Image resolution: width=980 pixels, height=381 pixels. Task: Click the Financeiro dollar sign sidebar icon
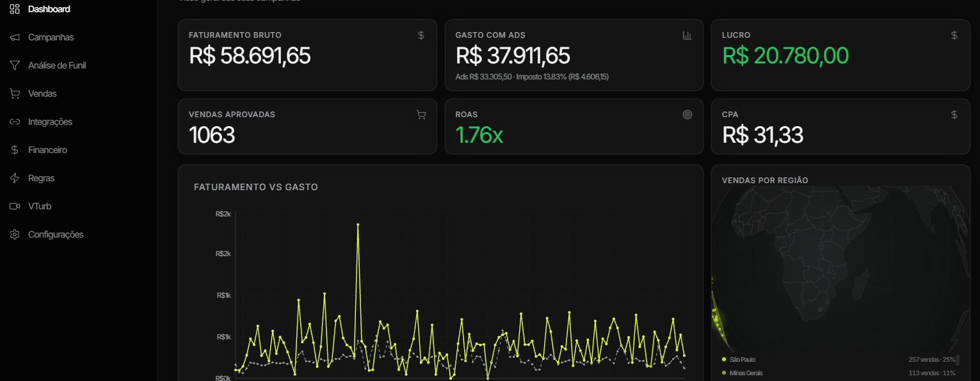coord(15,150)
